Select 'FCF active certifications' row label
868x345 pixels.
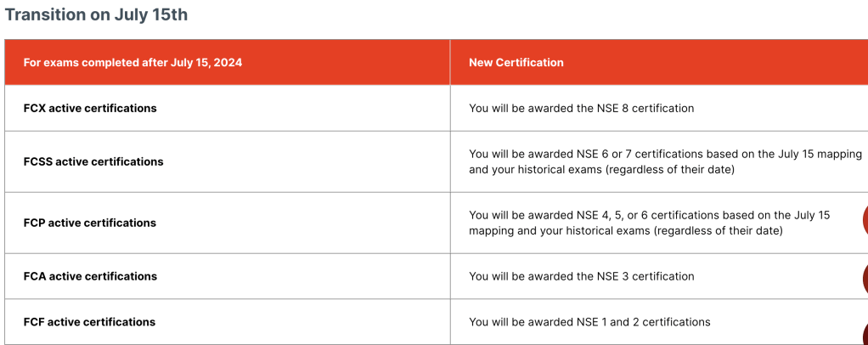point(89,322)
